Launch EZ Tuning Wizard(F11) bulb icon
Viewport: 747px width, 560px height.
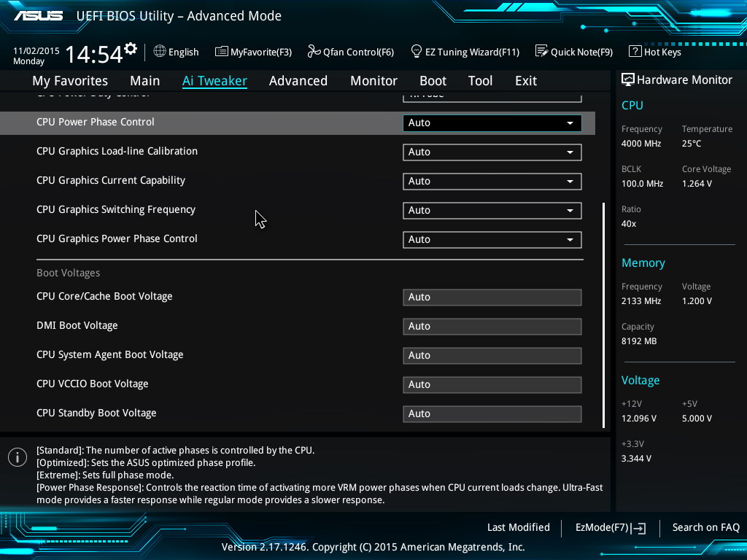click(417, 52)
